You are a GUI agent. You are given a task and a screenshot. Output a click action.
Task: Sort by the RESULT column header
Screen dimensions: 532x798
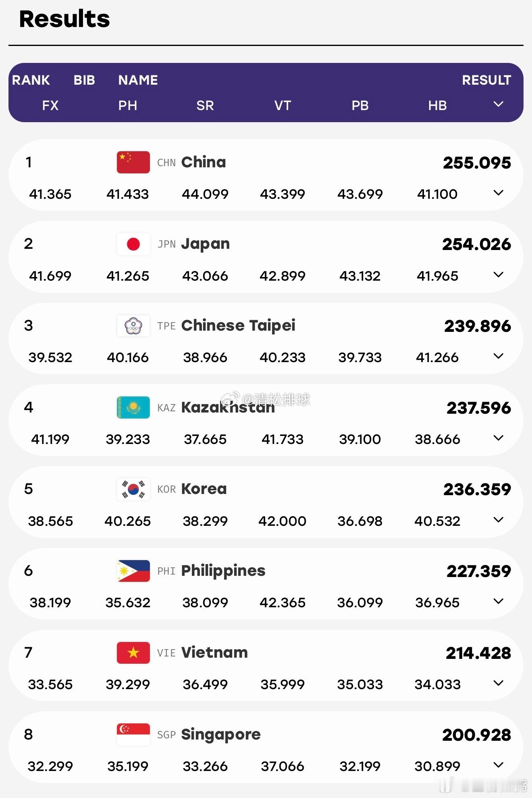pyautogui.click(x=486, y=80)
